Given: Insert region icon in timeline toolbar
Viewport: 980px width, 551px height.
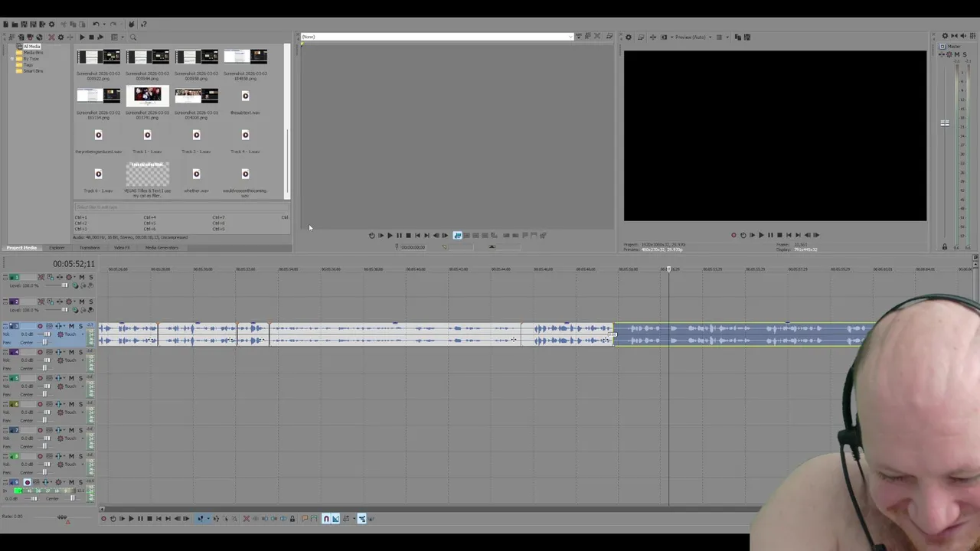Looking at the screenshot, I should point(314,518).
